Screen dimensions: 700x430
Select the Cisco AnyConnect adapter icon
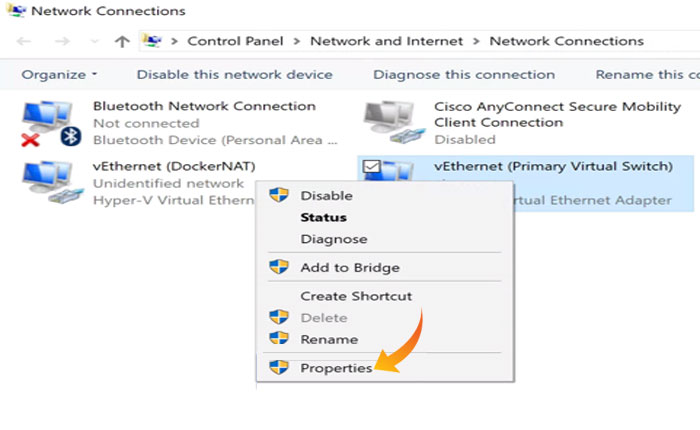(389, 122)
